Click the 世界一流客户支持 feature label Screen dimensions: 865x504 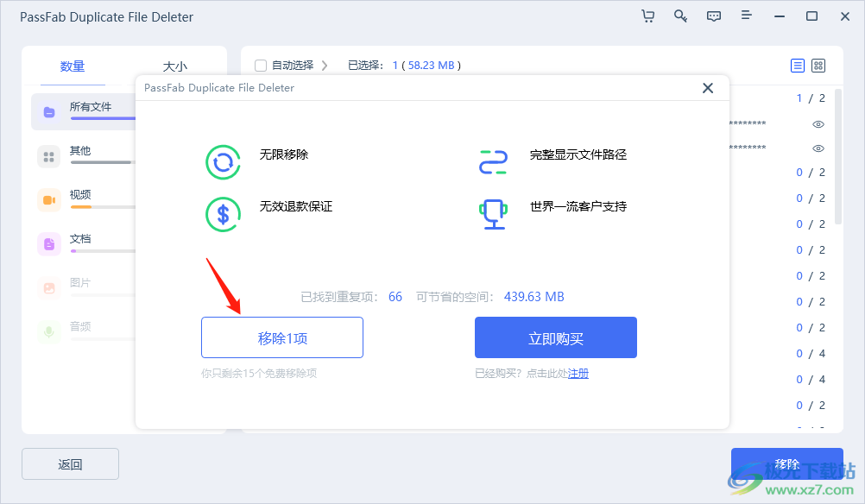tap(578, 207)
